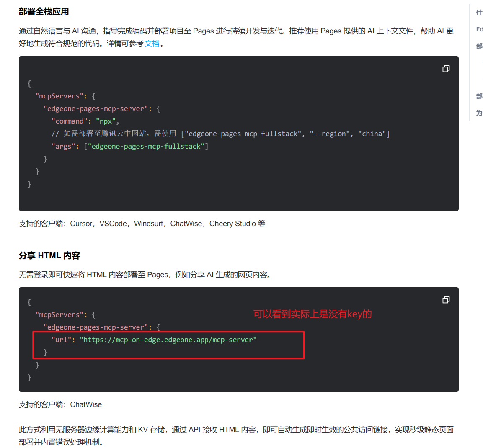
Task: Jump to sidebar entry starting with 为
Action: (479, 113)
